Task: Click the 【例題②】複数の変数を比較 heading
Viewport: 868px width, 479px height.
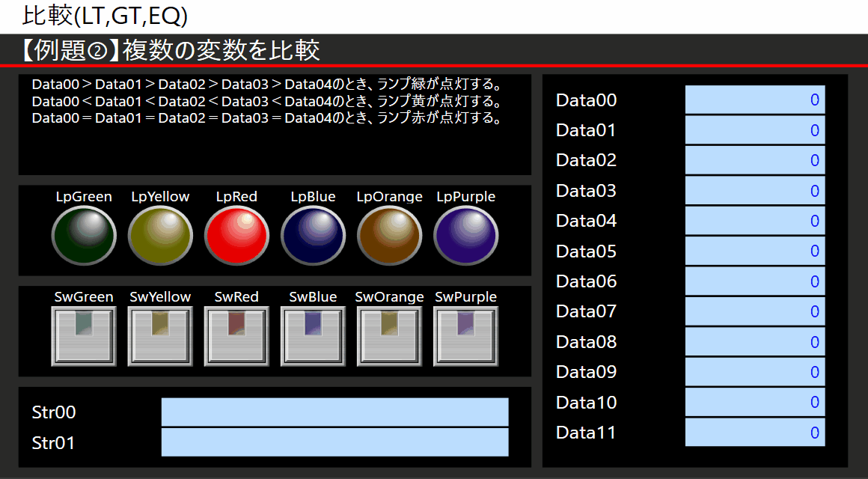Action: pyautogui.click(x=171, y=50)
